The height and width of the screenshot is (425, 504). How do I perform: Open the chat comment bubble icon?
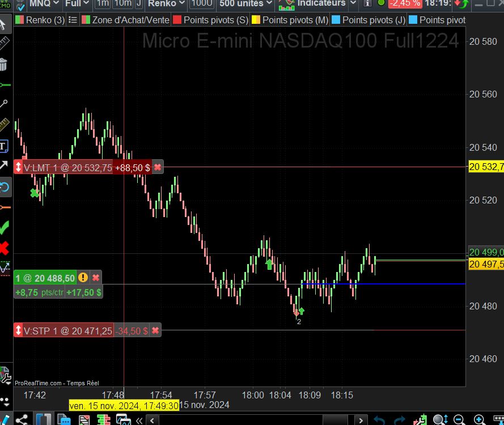[x=63, y=419]
